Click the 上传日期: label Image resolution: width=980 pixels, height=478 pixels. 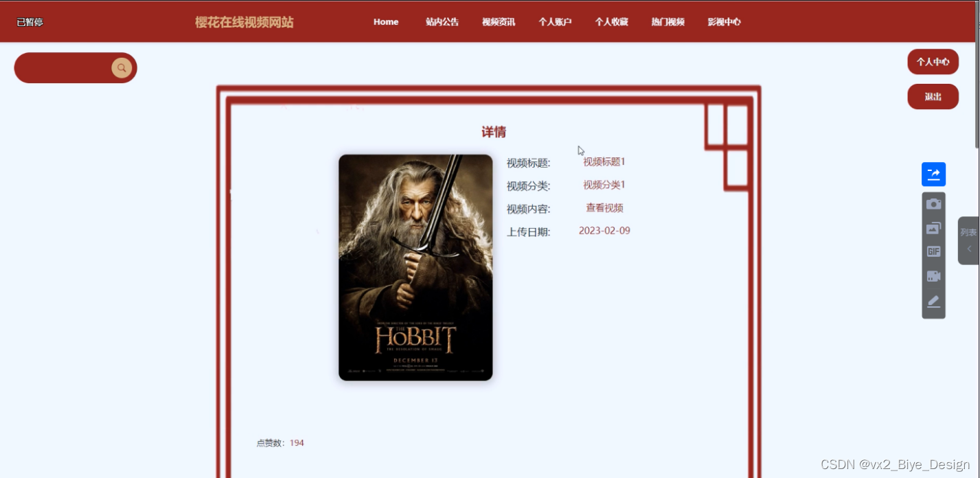(529, 232)
